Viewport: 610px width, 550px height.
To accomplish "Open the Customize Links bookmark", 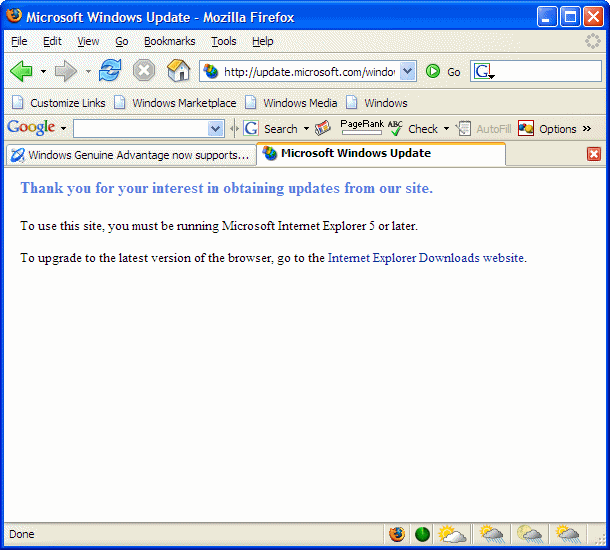I will (59, 103).
